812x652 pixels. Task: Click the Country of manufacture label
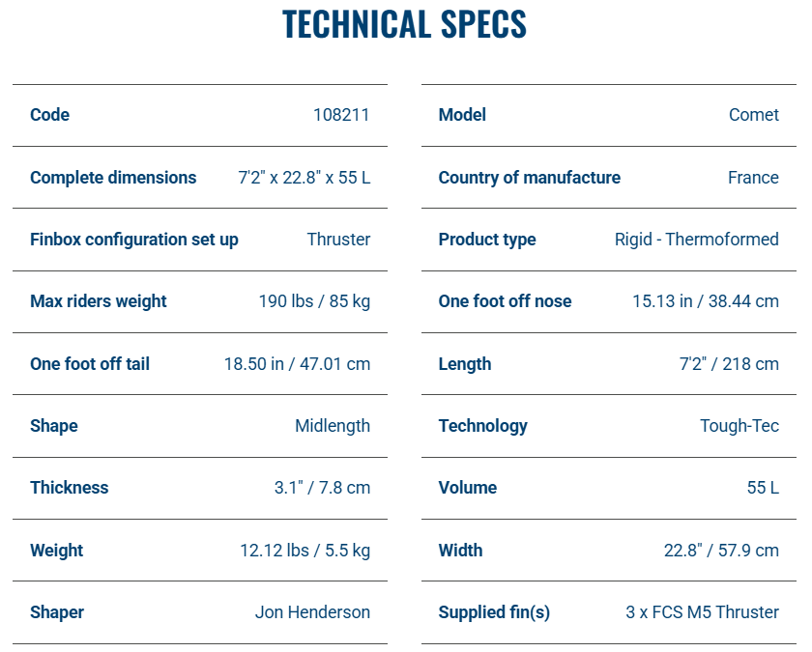529,178
